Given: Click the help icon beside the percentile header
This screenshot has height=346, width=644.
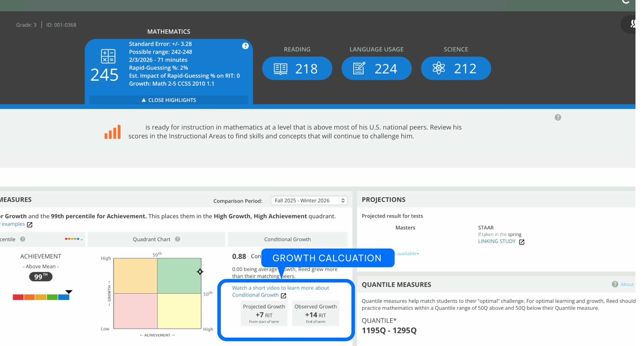Looking at the screenshot, I should pos(23,239).
